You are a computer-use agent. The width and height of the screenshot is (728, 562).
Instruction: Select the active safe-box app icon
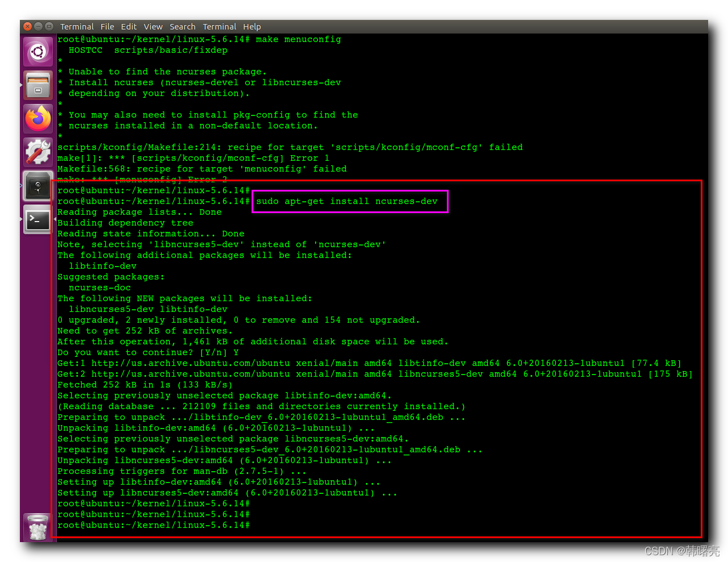coord(37,186)
